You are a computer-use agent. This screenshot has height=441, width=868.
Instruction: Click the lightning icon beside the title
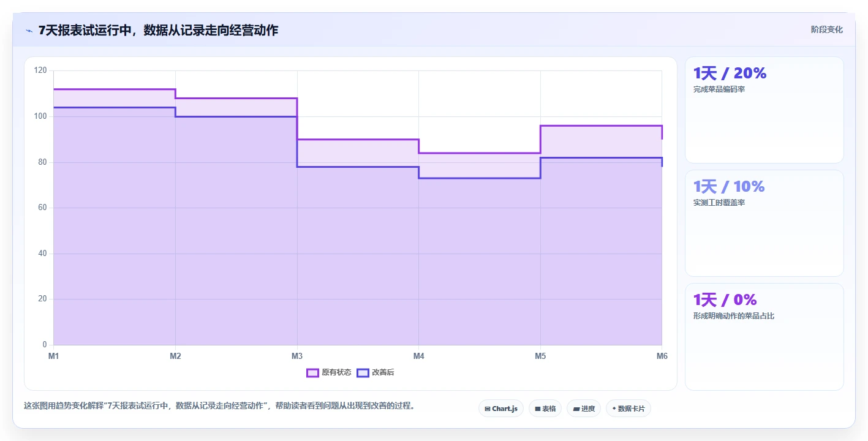(29, 31)
